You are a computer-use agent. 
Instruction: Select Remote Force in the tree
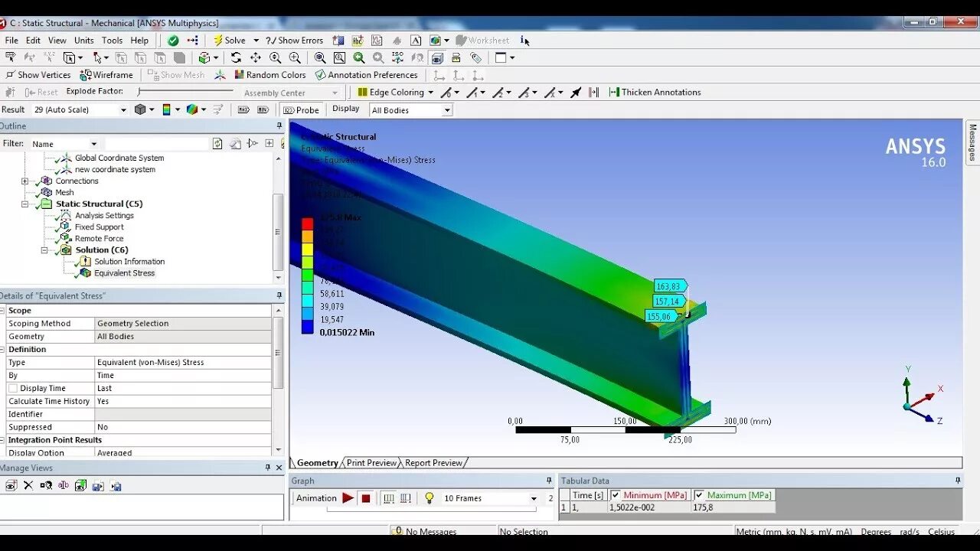point(99,239)
